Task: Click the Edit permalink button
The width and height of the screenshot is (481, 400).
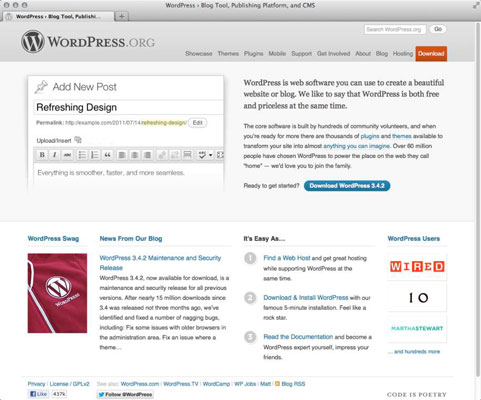Action: point(198,123)
